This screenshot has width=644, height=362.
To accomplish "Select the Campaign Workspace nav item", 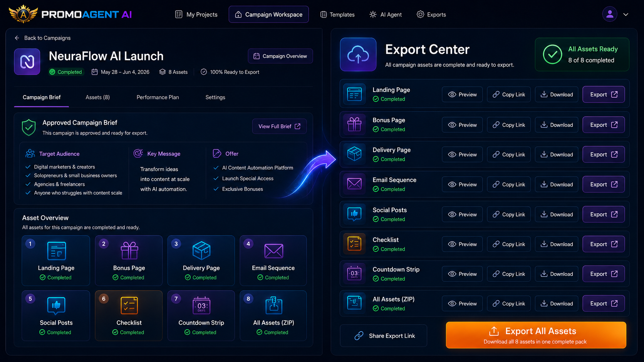I will 268,15.
